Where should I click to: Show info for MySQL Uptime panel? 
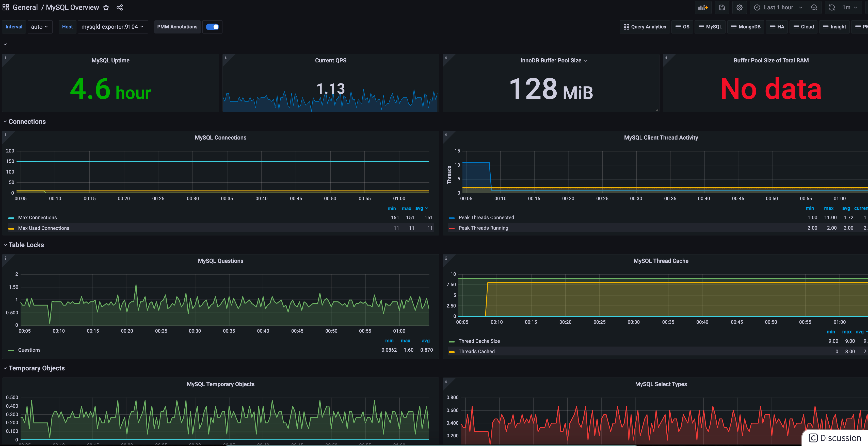coord(5,58)
